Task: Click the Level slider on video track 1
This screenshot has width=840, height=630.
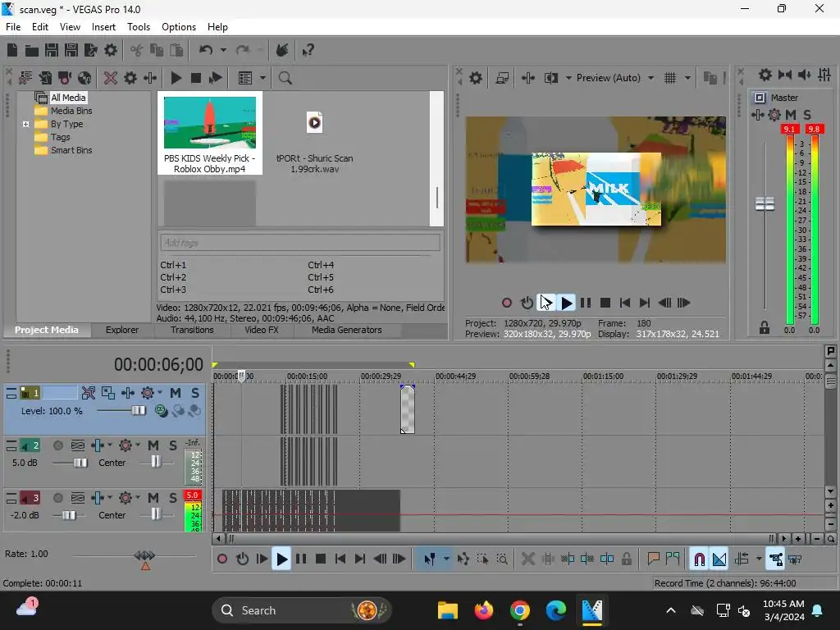Action: [x=139, y=411]
